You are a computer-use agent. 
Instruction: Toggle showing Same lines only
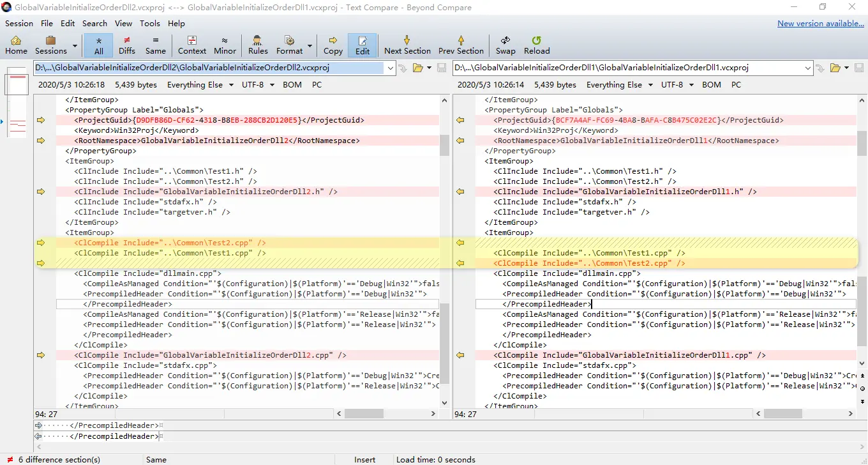click(x=156, y=45)
